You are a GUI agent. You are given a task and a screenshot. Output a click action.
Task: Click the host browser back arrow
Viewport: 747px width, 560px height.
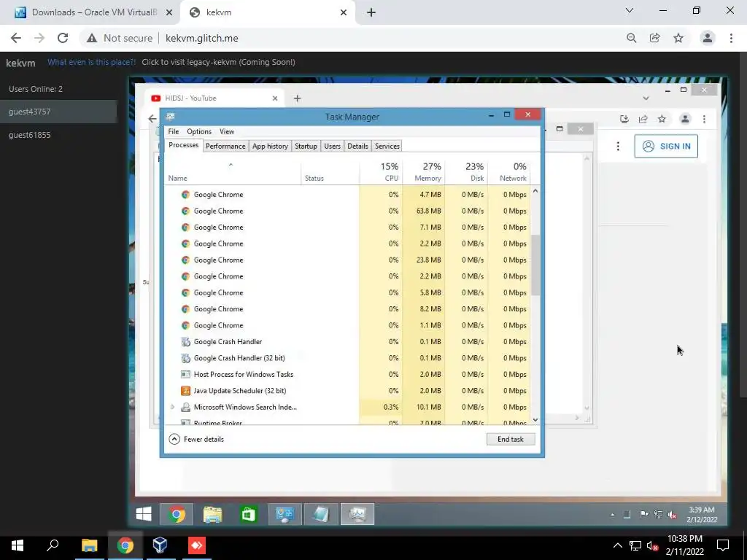(16, 38)
